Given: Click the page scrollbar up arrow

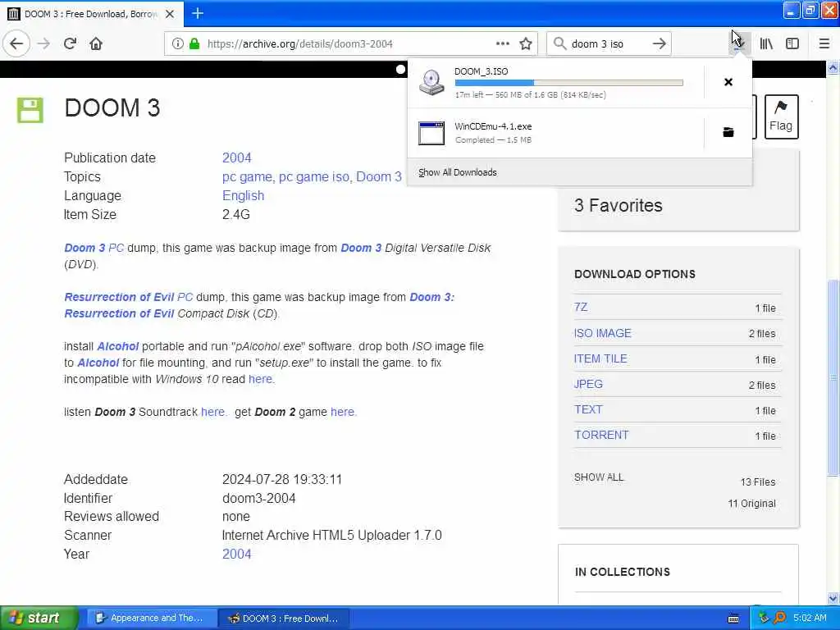Looking at the screenshot, I should (833, 67).
